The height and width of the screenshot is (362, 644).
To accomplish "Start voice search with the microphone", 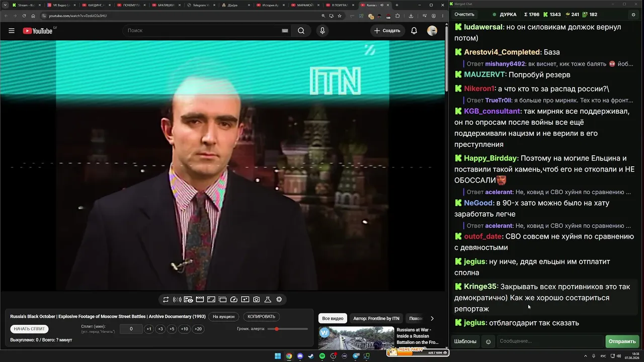I will (323, 31).
